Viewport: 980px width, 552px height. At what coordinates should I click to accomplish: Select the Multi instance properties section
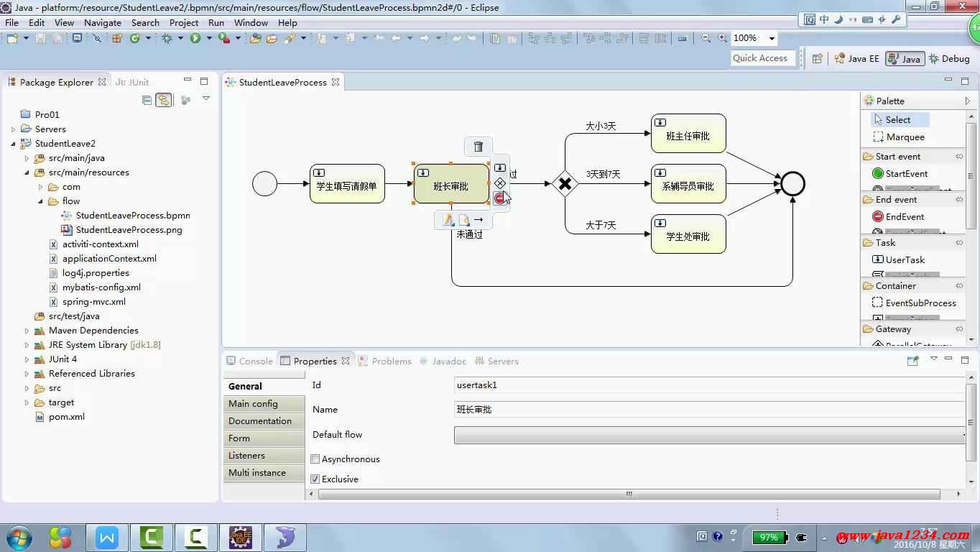point(264,473)
